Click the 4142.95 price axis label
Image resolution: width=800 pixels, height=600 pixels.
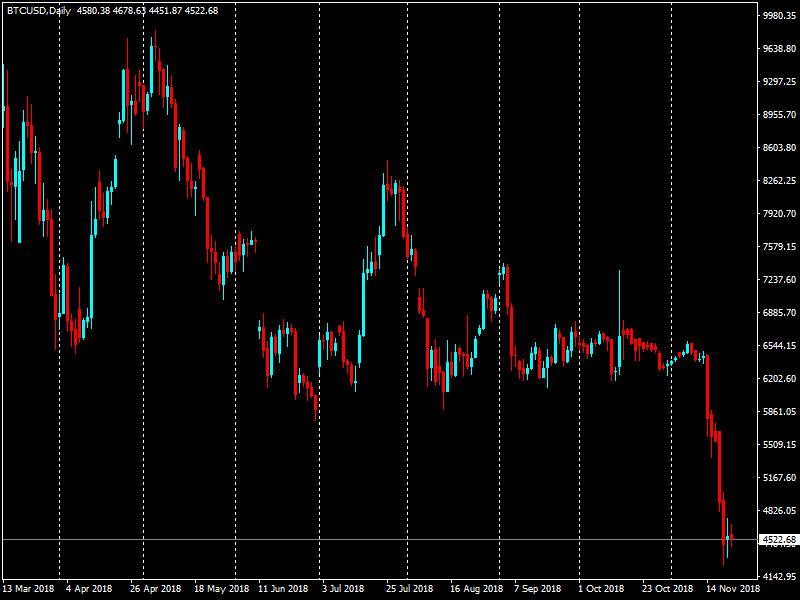780,577
